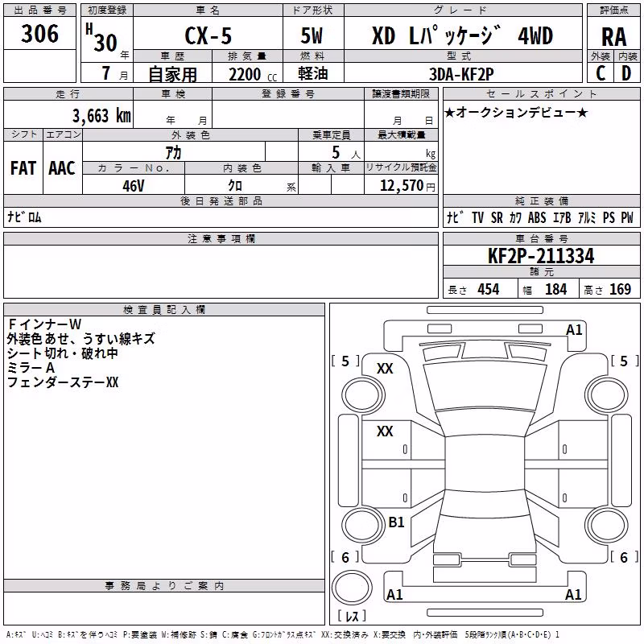Click the front-left wheel circle
This screenshot has height=644, width=644.
tap(363, 395)
